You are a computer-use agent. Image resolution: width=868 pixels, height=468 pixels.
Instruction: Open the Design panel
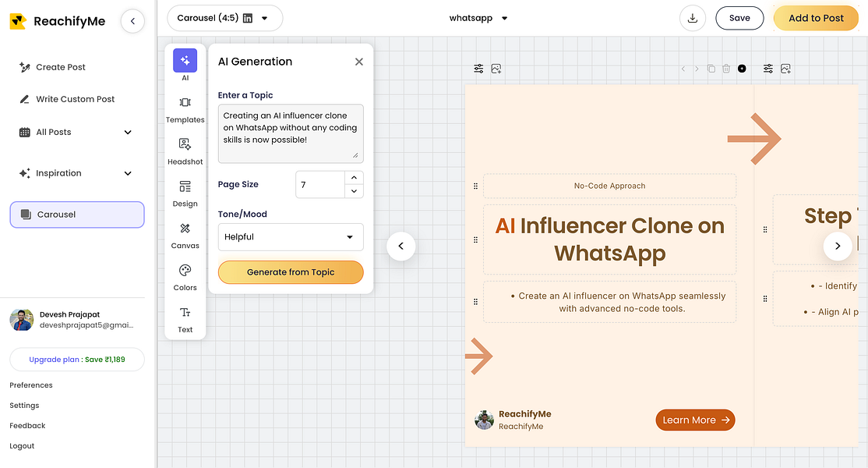[185, 194]
